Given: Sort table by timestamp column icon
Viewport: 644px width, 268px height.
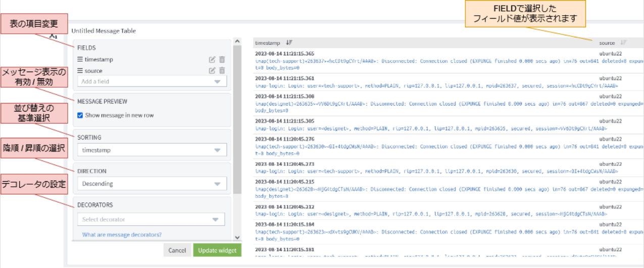Looking at the screenshot, I should 289,43.
